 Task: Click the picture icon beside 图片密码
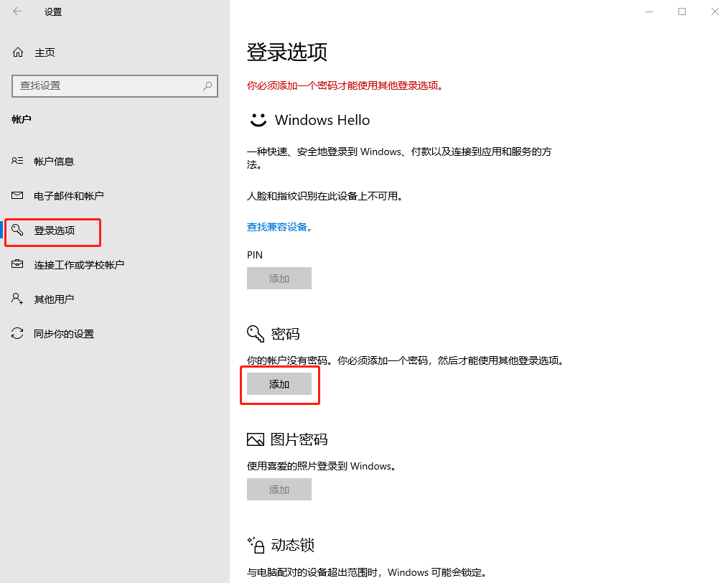click(256, 439)
